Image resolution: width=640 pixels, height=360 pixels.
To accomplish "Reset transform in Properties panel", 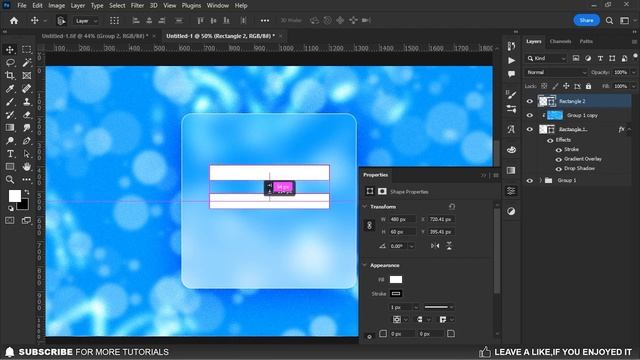I will tap(451, 207).
